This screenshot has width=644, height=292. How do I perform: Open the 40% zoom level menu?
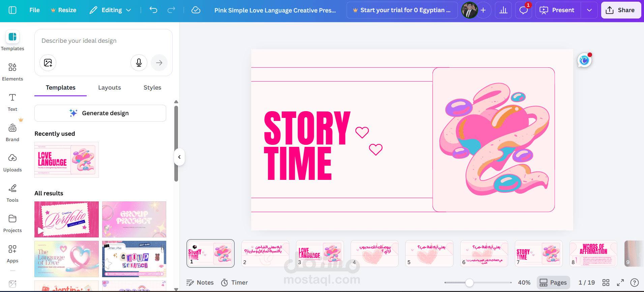pos(524,283)
